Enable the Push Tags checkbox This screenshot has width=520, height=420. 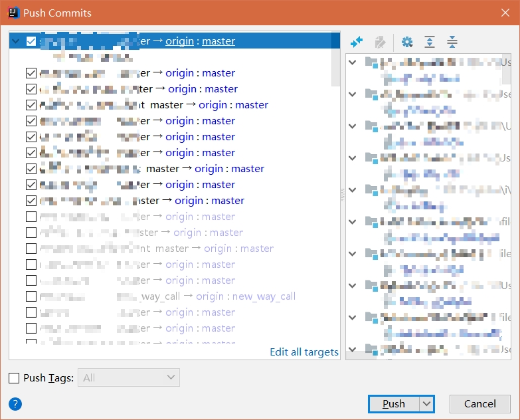point(15,378)
